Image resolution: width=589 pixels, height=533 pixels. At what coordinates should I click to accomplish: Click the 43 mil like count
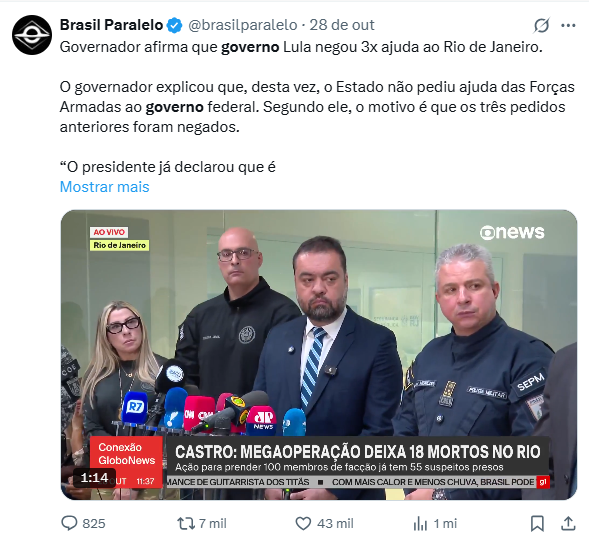coord(335,523)
